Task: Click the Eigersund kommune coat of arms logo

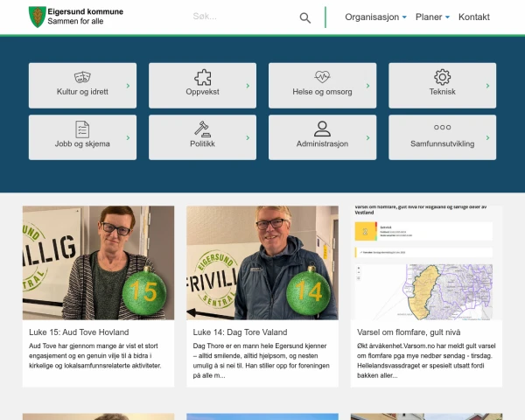Action: [x=37, y=17]
